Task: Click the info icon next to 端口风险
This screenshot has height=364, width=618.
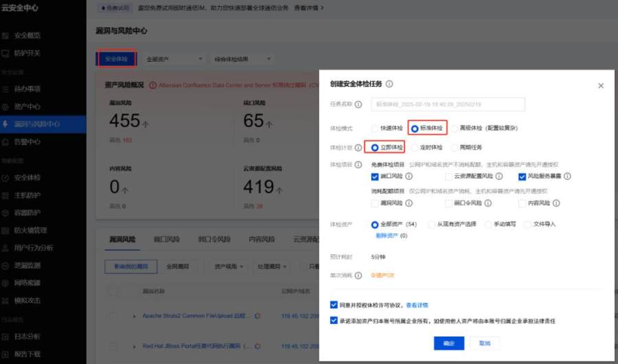Action: click(x=409, y=177)
